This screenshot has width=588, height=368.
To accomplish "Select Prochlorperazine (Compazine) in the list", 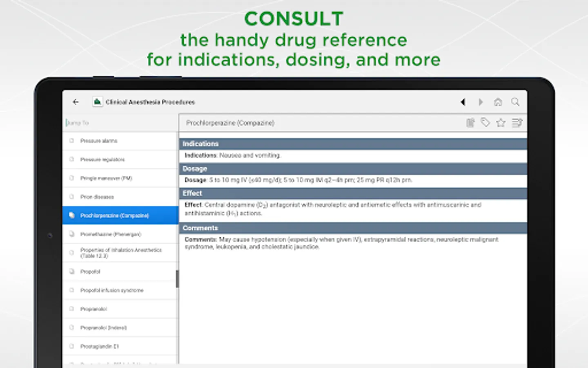I will pyautogui.click(x=120, y=215).
